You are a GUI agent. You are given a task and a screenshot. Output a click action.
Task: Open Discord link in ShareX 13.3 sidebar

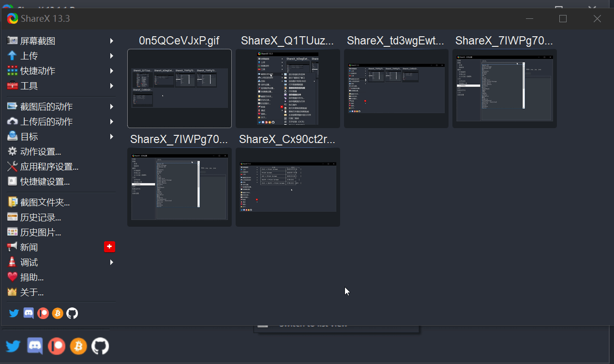tap(29, 313)
